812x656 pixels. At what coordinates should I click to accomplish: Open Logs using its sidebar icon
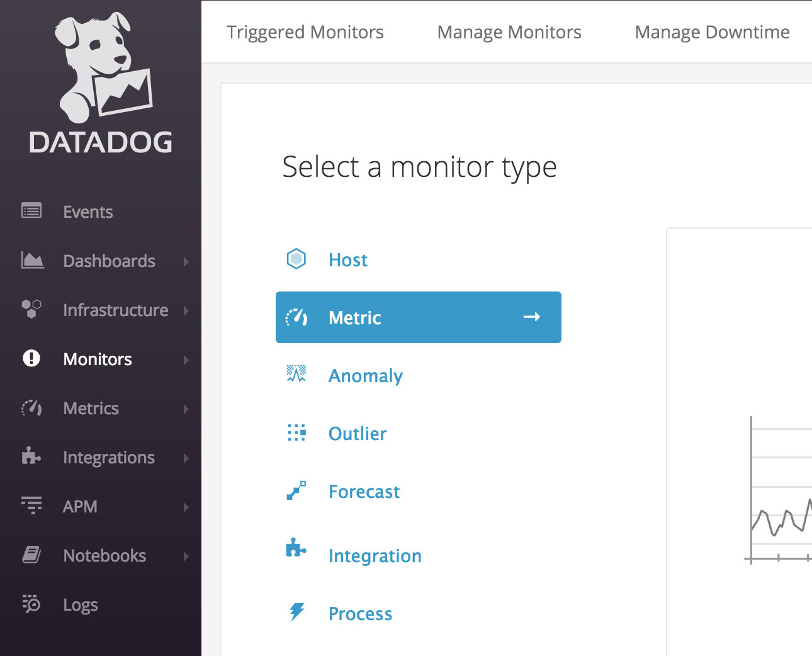pyautogui.click(x=31, y=604)
